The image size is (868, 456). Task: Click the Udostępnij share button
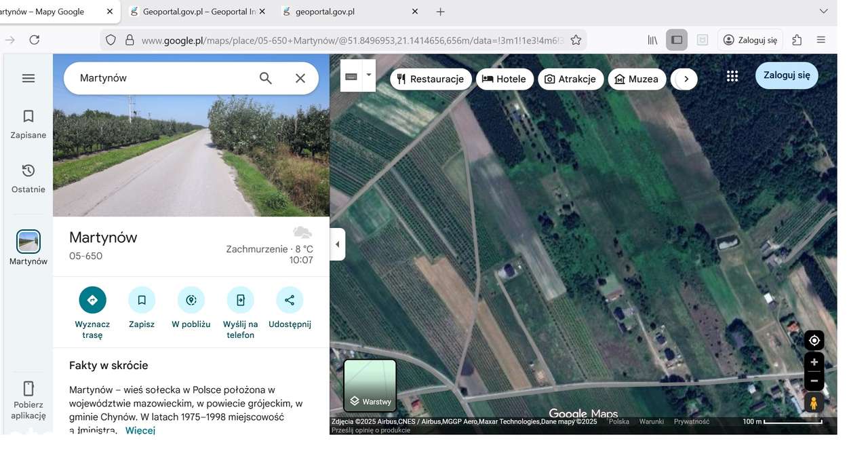[290, 308]
